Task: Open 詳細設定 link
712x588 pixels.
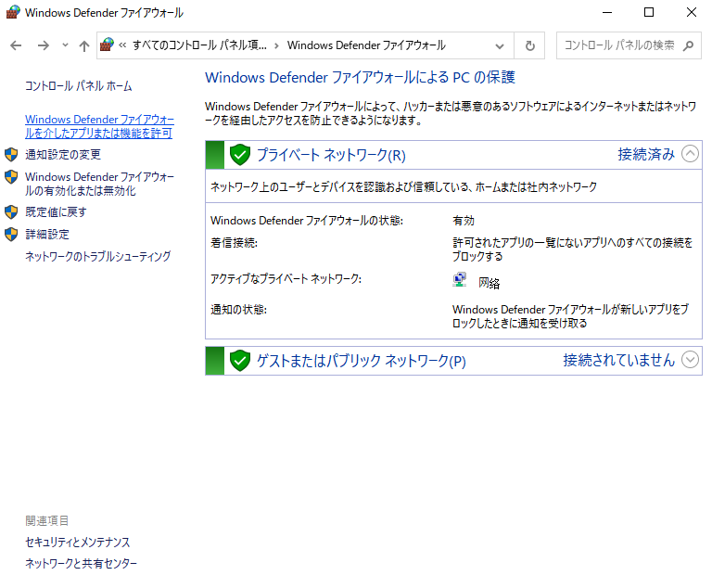Action: tap(47, 234)
